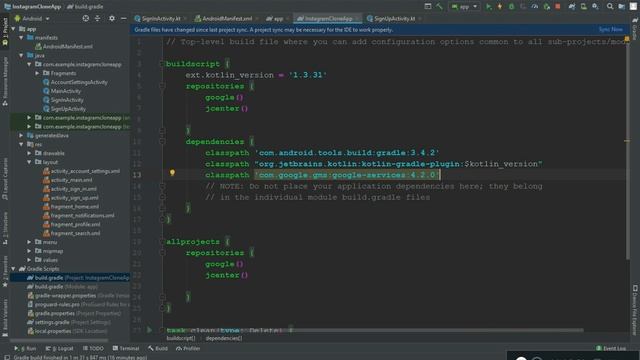The width and height of the screenshot is (640, 360).
Task: Open the Project Structure icon in toolbar
Action: pos(621,7)
